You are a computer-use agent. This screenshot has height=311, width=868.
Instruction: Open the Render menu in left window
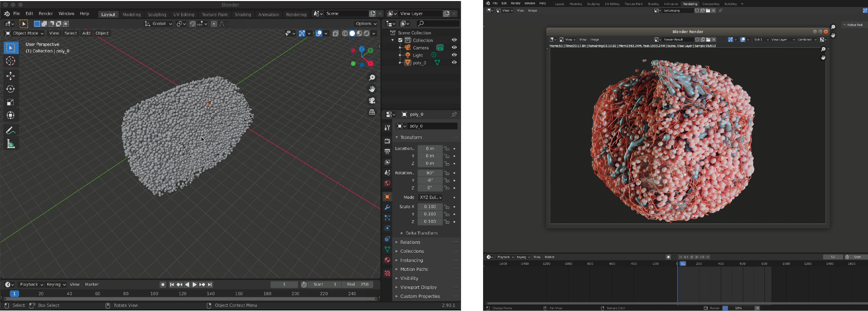(46, 14)
